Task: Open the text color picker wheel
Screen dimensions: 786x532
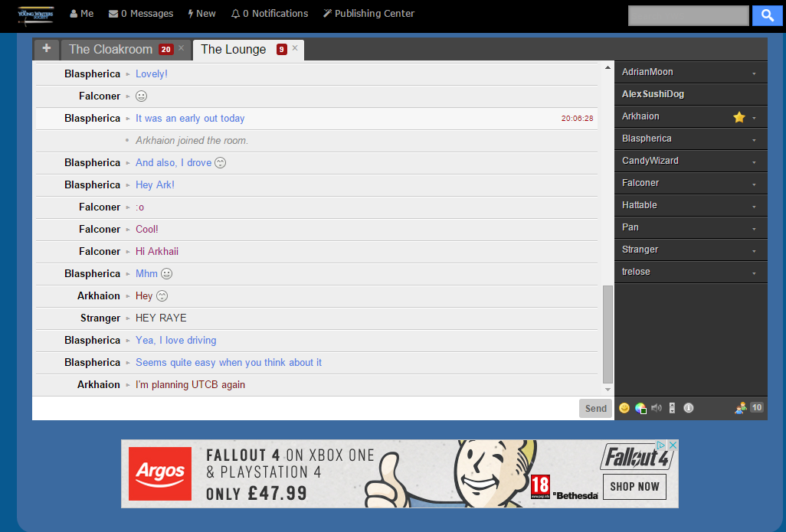Action: pyautogui.click(x=640, y=408)
